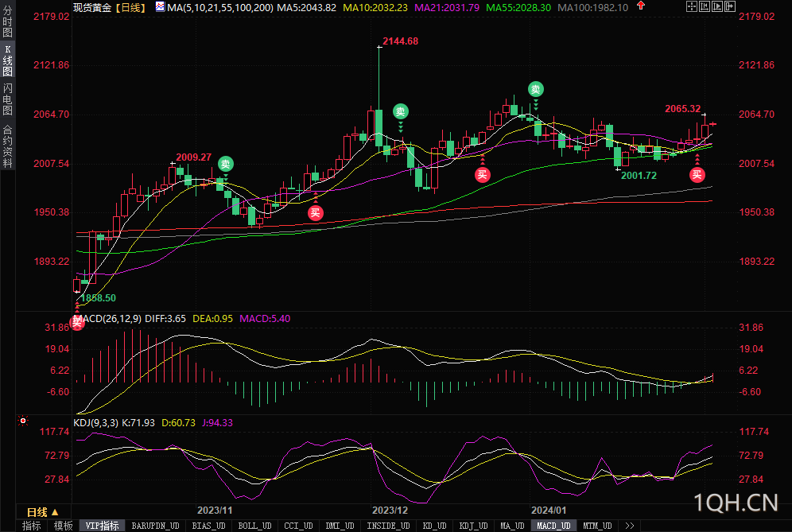Click the red sun icon beside KDJ panel
Screen dimensions: 792x532
point(23,421)
